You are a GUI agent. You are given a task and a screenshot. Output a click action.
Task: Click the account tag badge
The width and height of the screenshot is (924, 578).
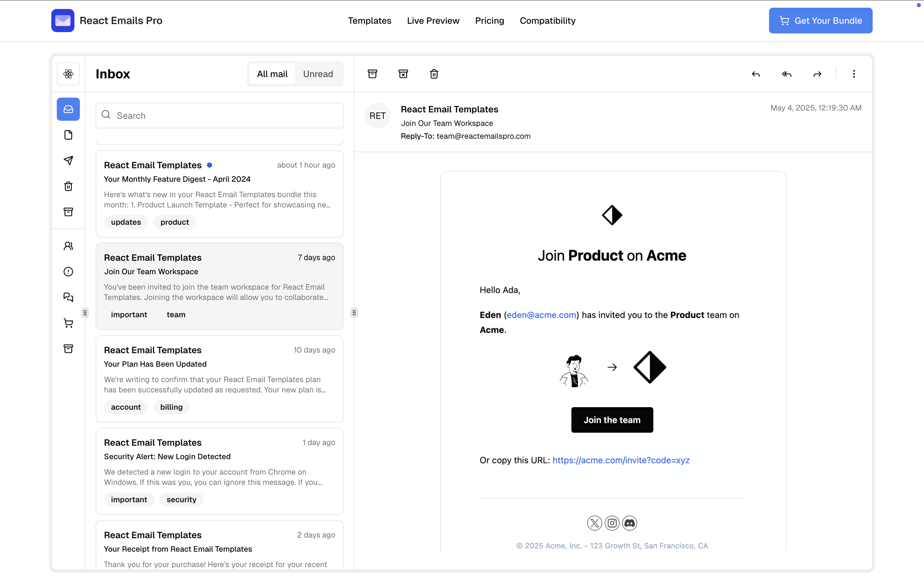[x=126, y=407]
